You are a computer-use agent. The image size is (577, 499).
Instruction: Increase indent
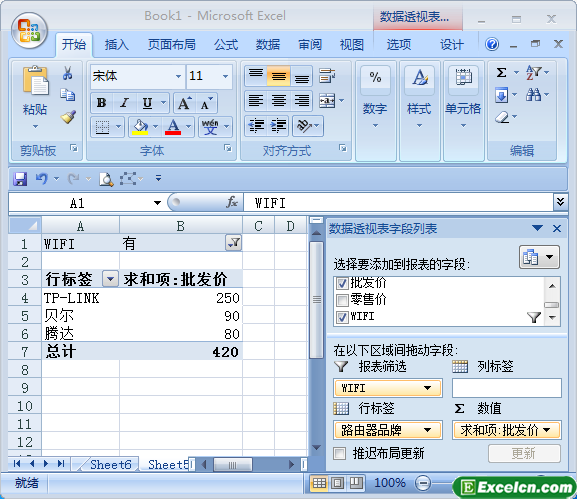click(x=279, y=126)
